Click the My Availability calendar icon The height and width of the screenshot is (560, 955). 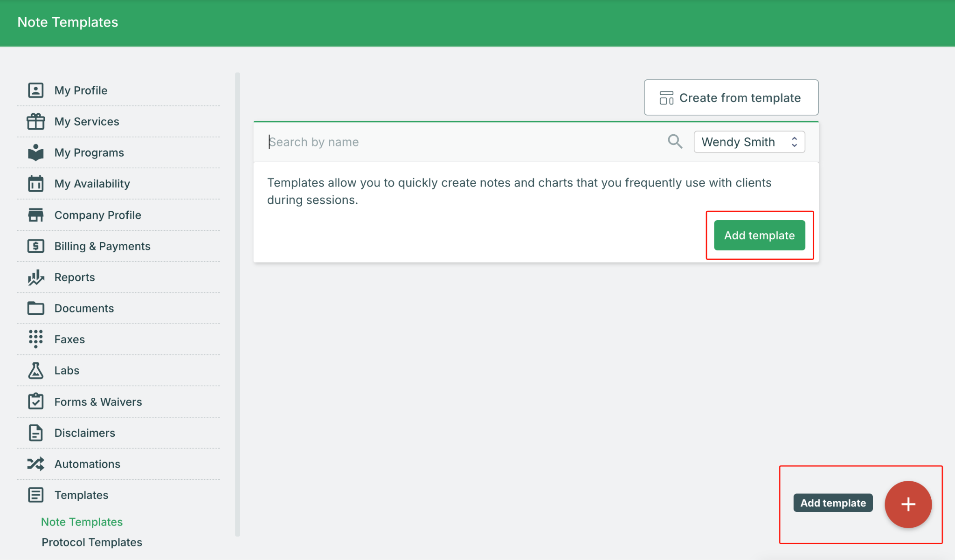click(x=36, y=184)
